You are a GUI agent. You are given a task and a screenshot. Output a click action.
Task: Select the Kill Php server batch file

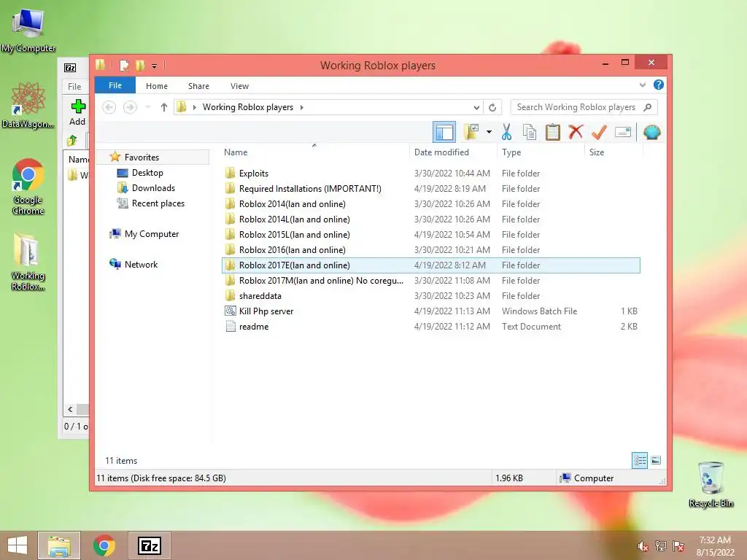430,311
